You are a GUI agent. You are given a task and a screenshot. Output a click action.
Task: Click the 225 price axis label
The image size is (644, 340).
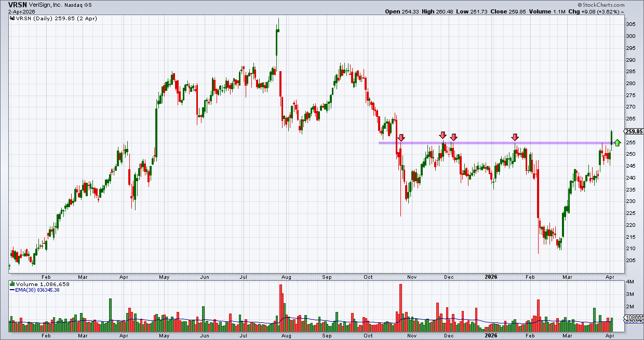coord(630,213)
